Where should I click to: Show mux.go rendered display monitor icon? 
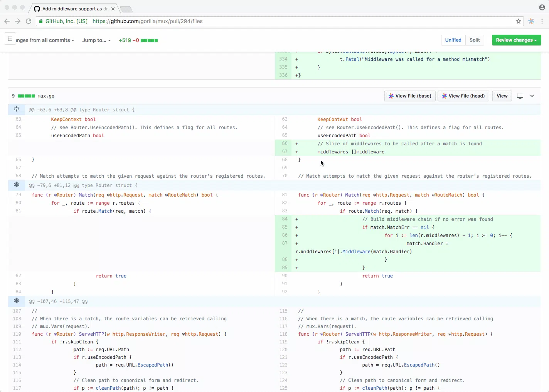pyautogui.click(x=520, y=96)
